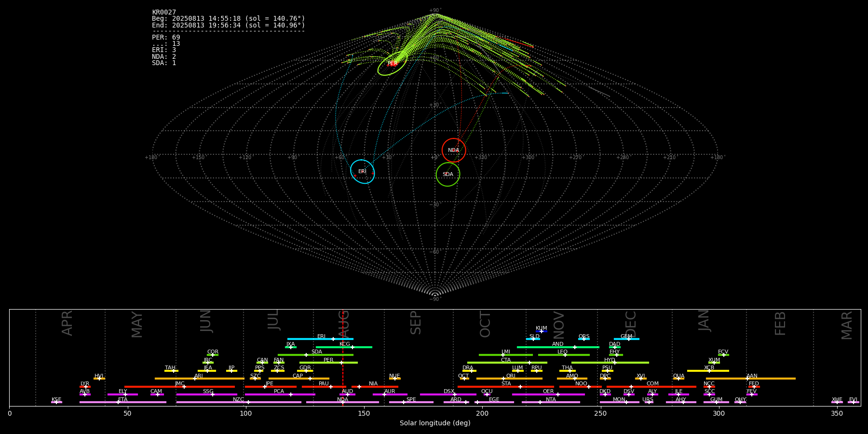Click the NDA bar in the timeline
868x434 pixels.
tap(343, 402)
